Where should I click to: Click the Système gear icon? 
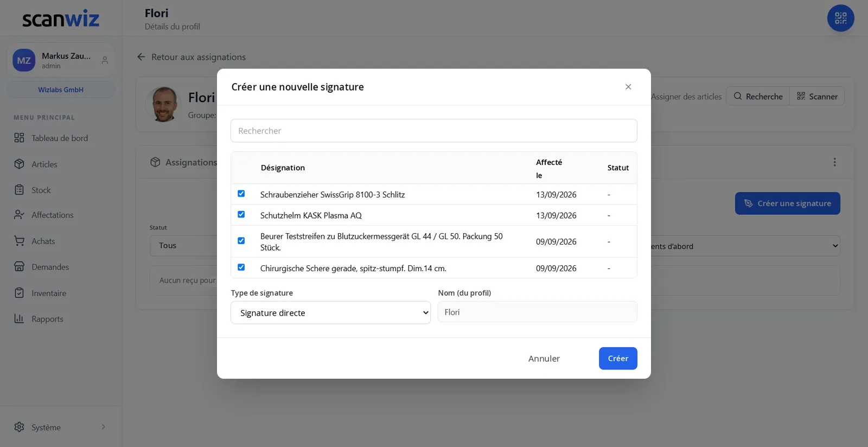point(19,427)
